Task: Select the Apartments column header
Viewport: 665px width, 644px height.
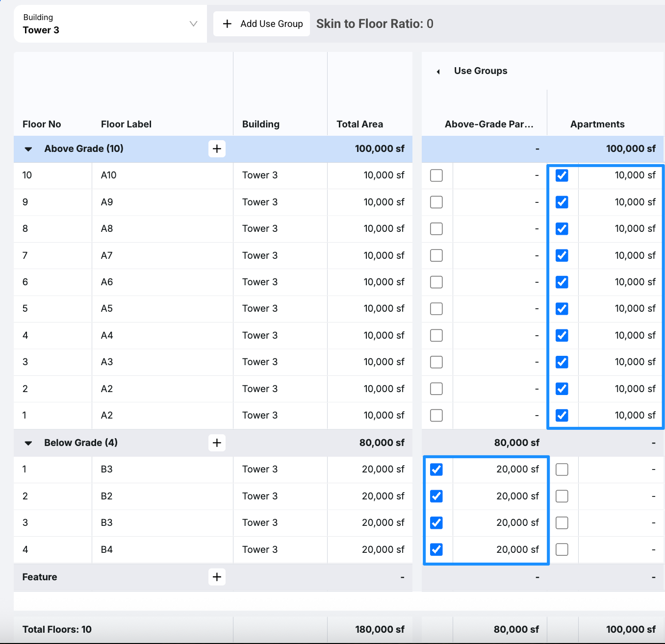Action: coord(597,124)
